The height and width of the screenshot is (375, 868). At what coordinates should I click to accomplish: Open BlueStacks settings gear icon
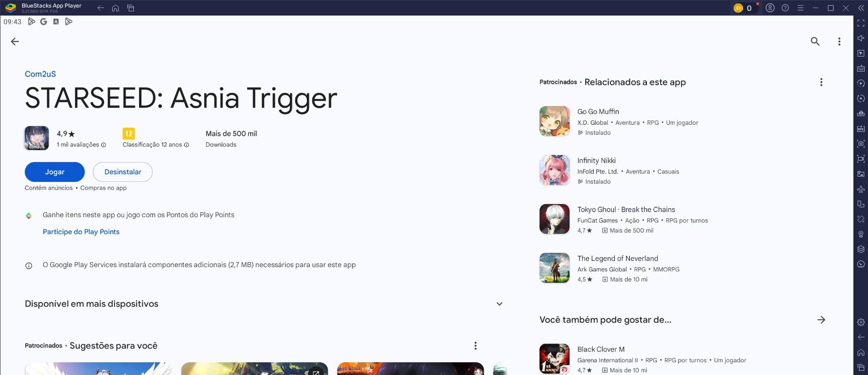click(861, 322)
